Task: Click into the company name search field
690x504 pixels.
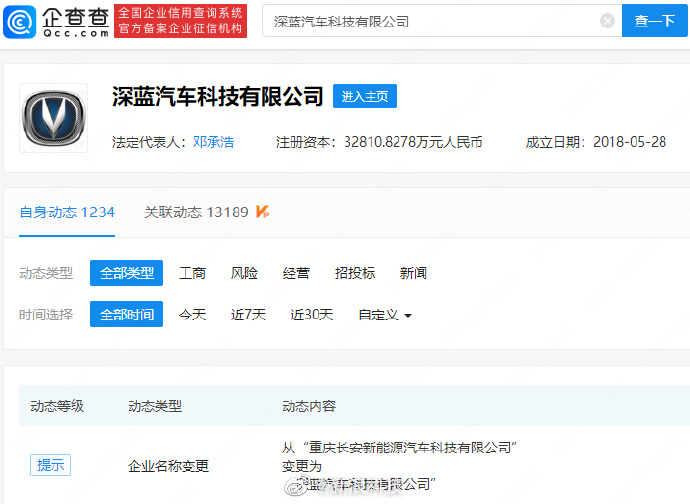Action: [430, 21]
